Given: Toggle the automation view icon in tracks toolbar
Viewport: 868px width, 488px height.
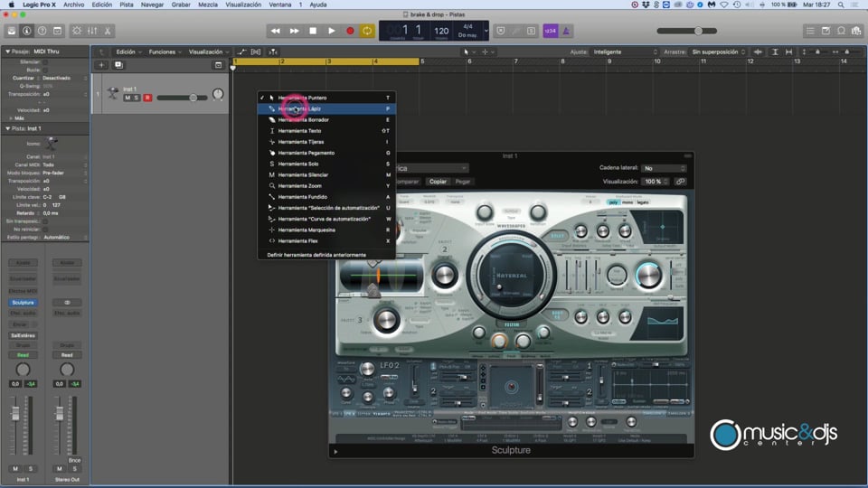Looking at the screenshot, I should tap(242, 52).
